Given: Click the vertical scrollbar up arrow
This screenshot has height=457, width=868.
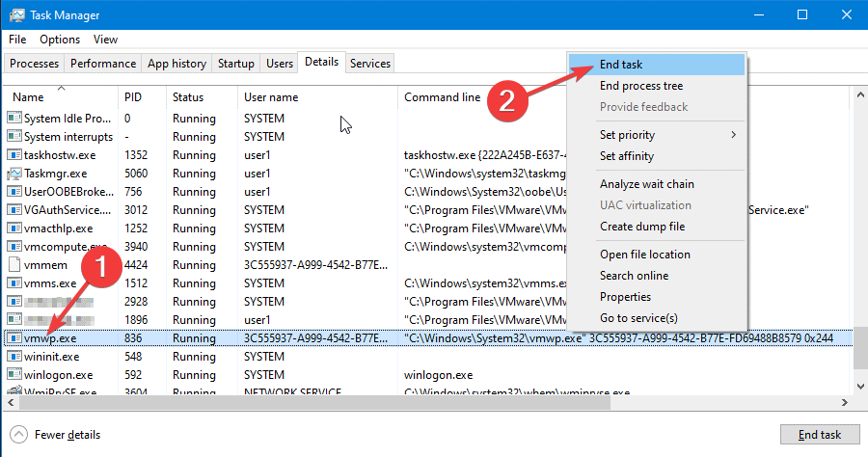Looking at the screenshot, I should point(860,94).
